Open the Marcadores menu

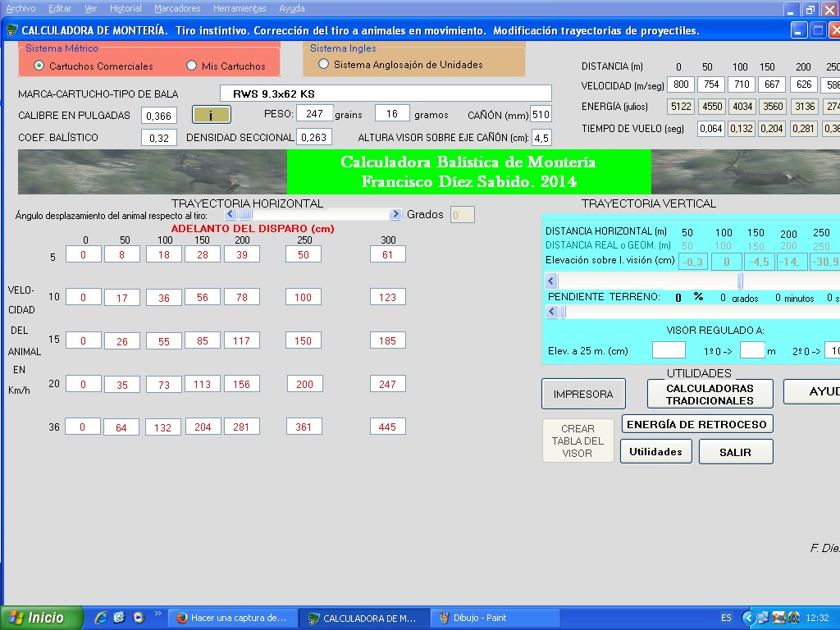pos(177,8)
